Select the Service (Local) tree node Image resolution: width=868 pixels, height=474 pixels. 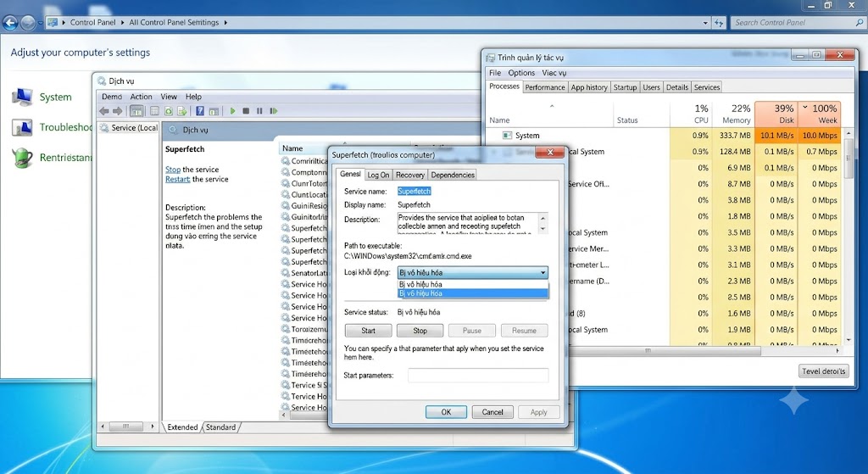click(129, 128)
